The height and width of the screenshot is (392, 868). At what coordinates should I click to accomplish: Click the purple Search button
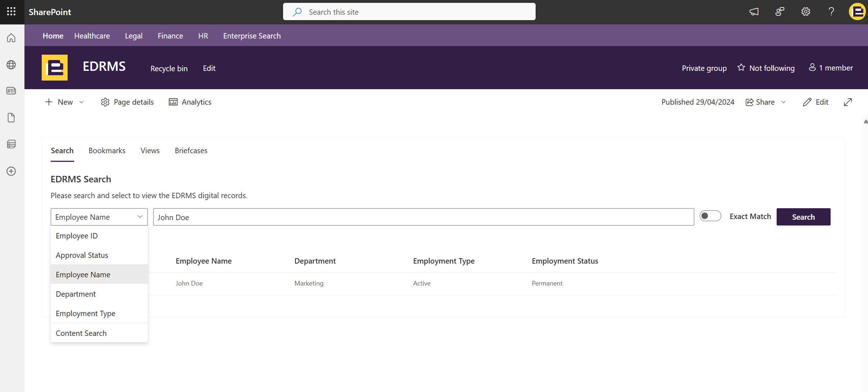pyautogui.click(x=803, y=217)
